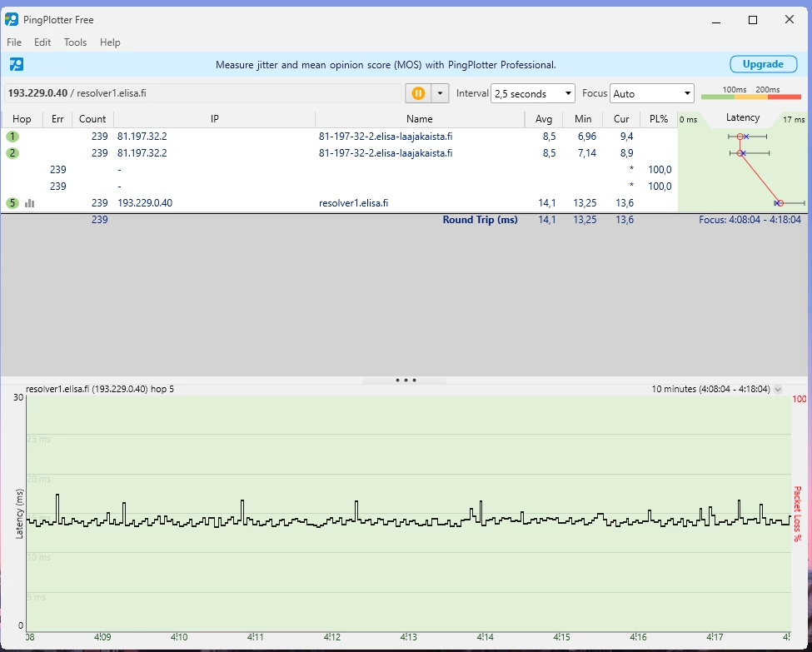Viewport: 812px width, 652px height.
Task: Pause the trace with the orange pause button
Action: point(418,93)
